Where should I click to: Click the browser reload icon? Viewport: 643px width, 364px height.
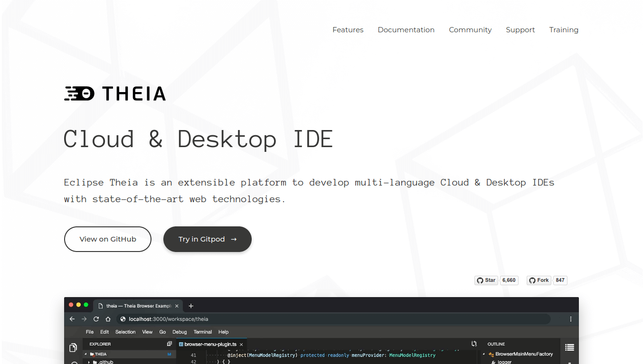click(x=96, y=319)
